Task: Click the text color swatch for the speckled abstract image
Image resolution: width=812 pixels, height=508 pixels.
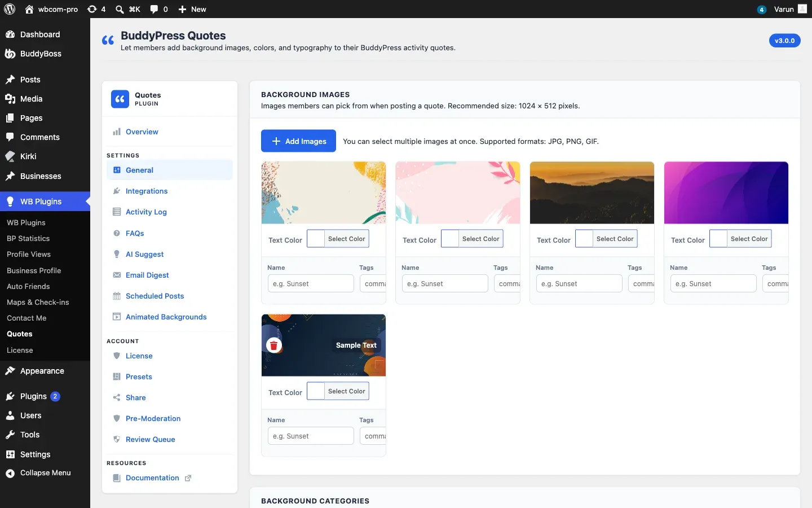Action: [x=316, y=239]
